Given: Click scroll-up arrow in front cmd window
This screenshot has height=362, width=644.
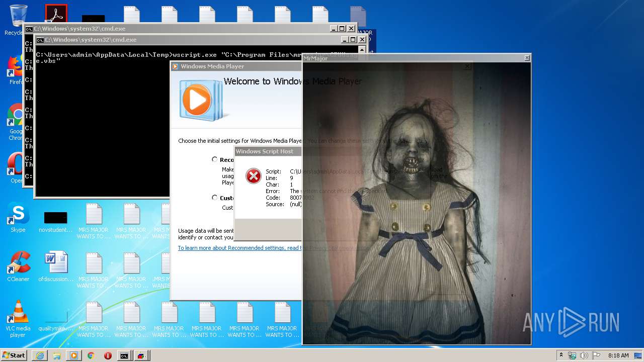Looking at the screenshot, I should [362, 50].
